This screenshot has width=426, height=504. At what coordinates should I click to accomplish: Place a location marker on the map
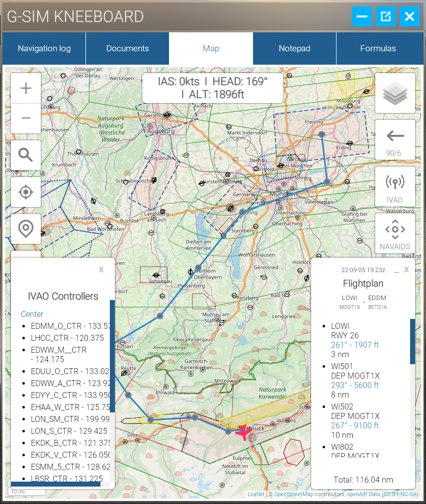25,229
